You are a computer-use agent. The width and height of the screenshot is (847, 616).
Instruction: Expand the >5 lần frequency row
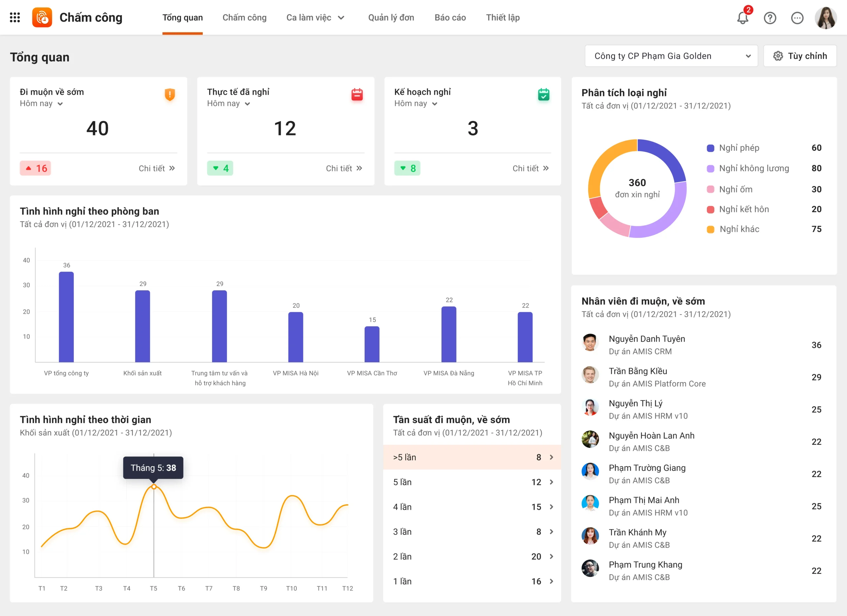tap(472, 457)
